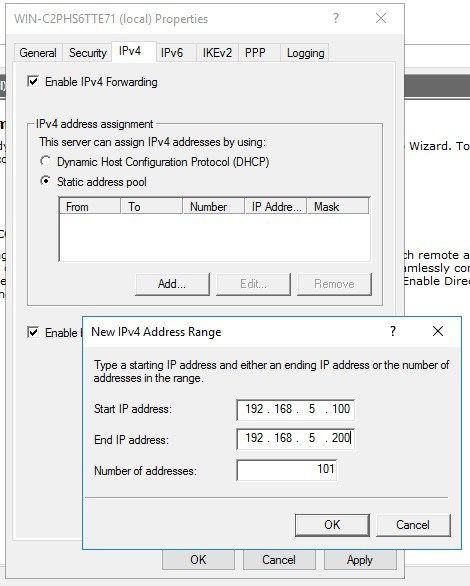Go to the PPP tab

pos(255,53)
